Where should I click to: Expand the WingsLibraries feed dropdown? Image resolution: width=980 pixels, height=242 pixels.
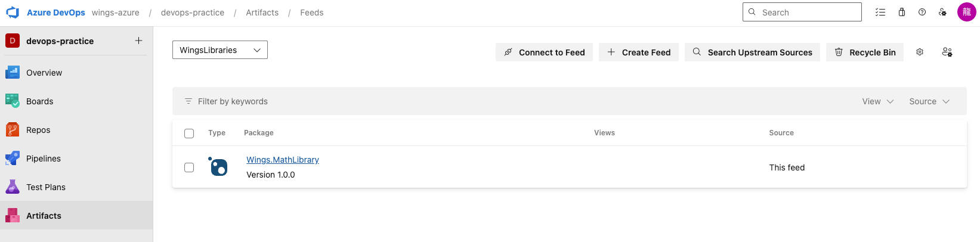(x=220, y=50)
